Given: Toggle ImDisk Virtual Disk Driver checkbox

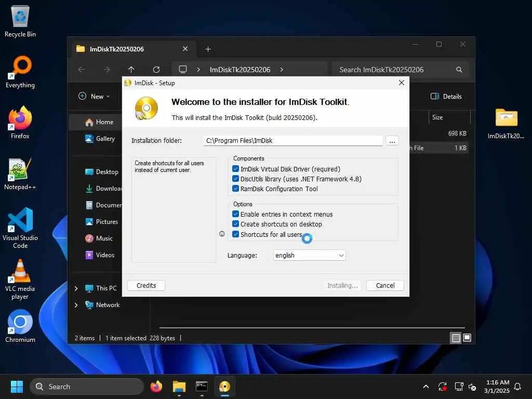Looking at the screenshot, I should point(235,169).
